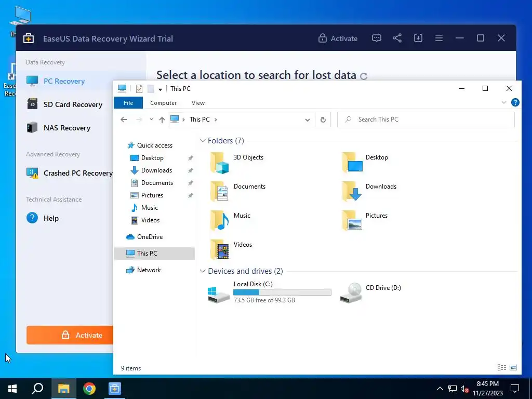Click File Explorer on the taskbar
This screenshot has width=532, height=399.
(63, 389)
